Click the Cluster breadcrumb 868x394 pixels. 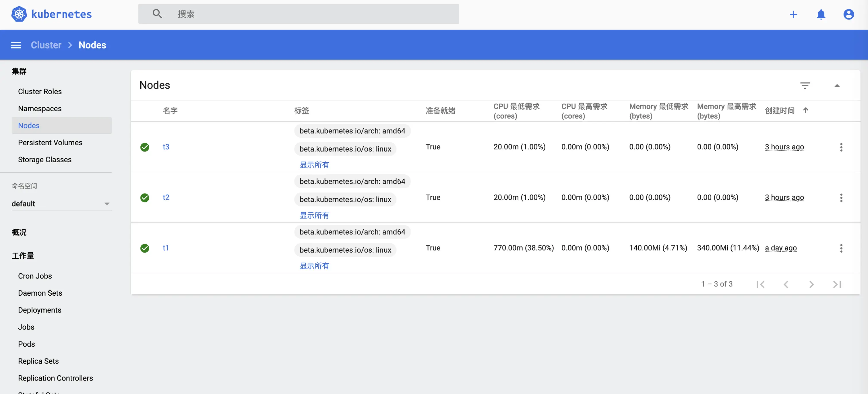46,45
